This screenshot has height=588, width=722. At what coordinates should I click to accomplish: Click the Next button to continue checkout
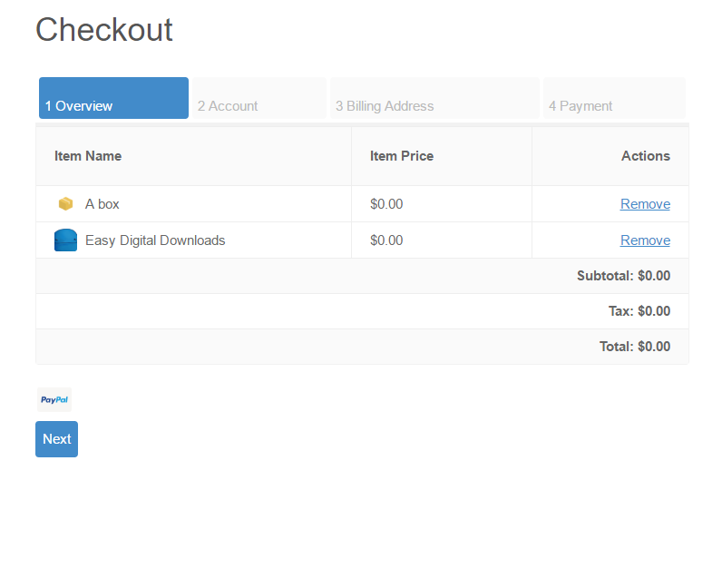click(56, 439)
